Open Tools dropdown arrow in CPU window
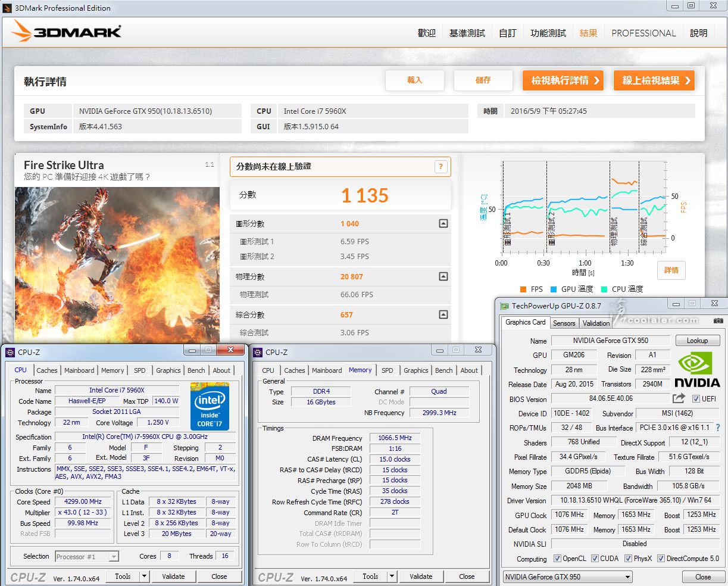This screenshot has height=586, width=728. click(x=144, y=576)
